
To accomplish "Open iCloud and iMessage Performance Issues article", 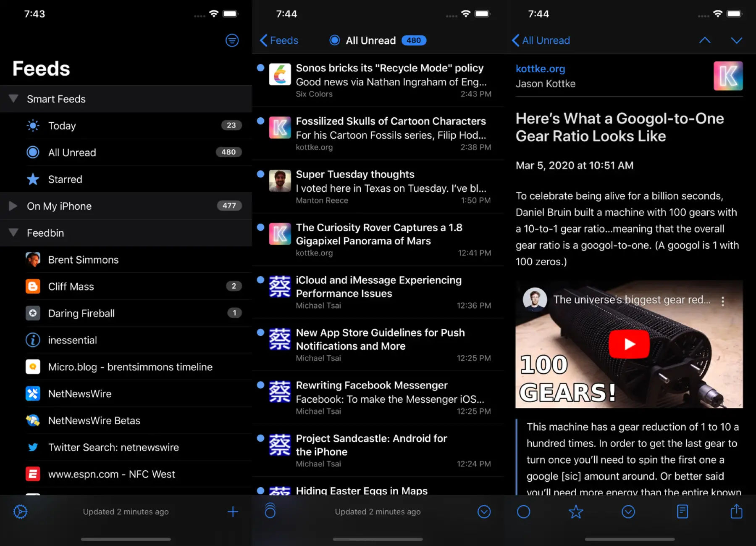I will pos(378,293).
